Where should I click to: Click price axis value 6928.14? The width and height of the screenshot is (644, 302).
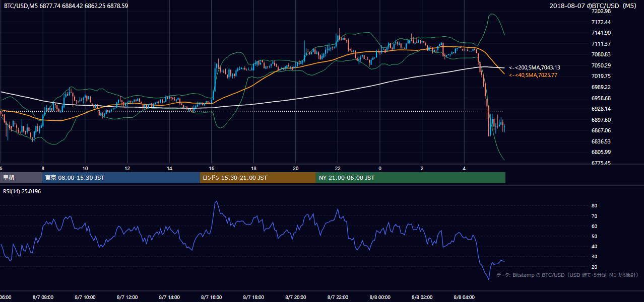(601, 109)
